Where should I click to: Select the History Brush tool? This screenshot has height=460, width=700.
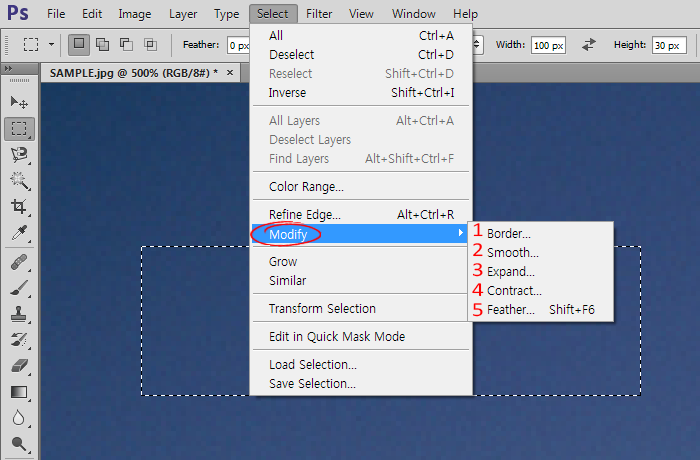coord(19,340)
